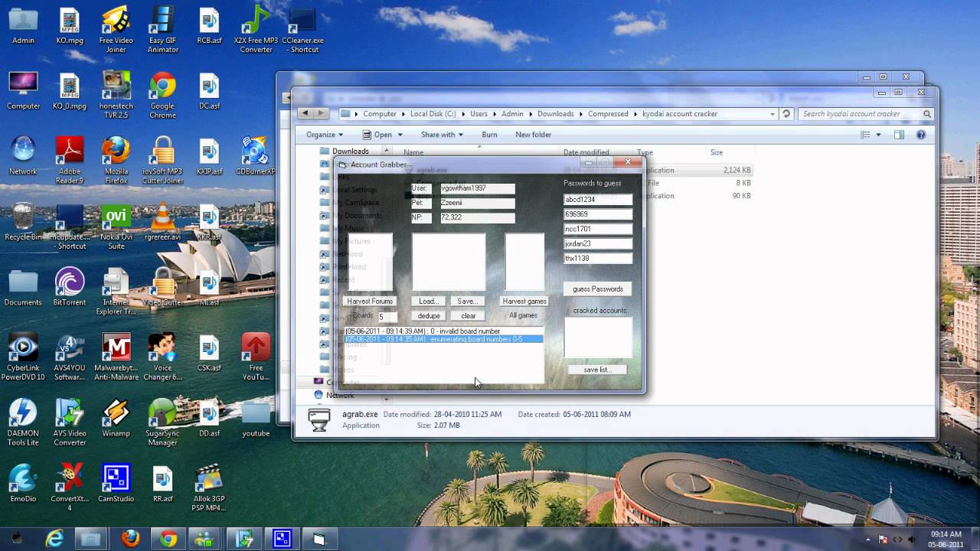Select the CDBurnerXP desktop icon

coord(256,156)
